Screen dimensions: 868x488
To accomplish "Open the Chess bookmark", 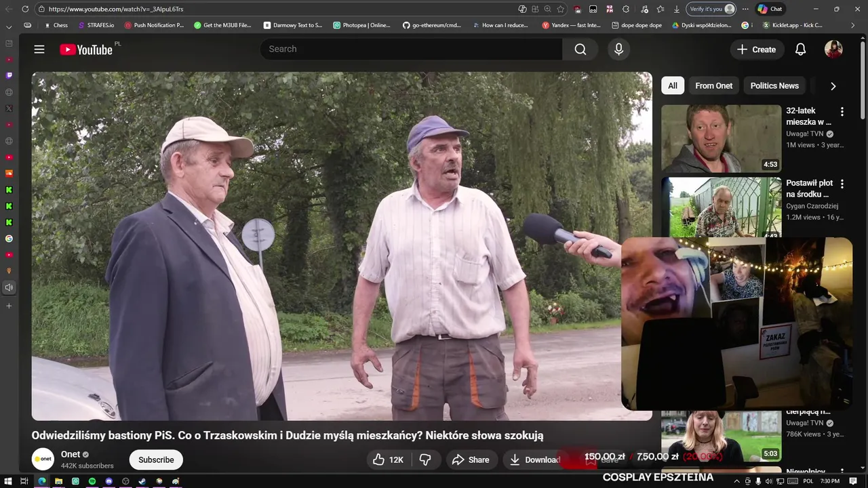I will 56,25.
